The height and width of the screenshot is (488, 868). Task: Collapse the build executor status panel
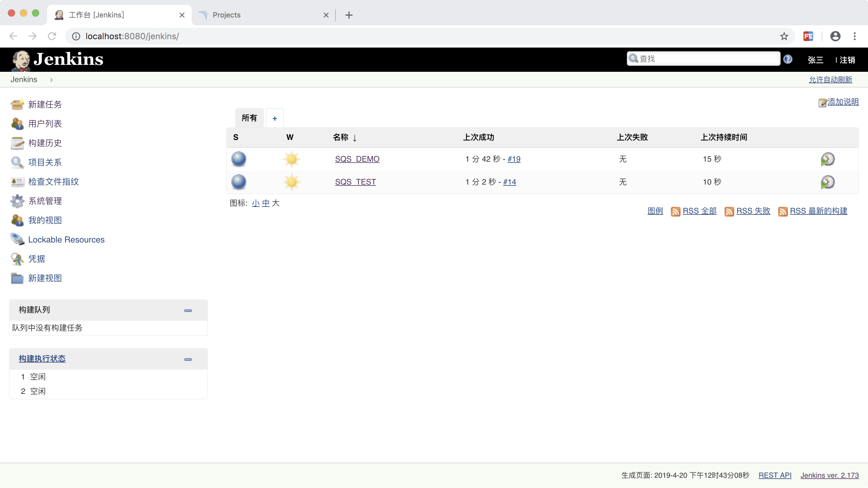coord(188,359)
